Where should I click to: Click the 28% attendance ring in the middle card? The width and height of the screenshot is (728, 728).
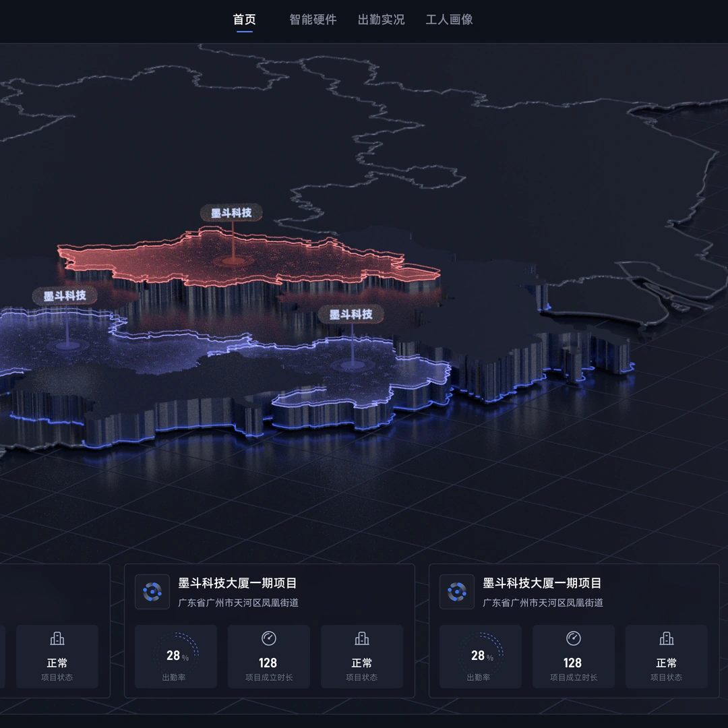click(177, 655)
